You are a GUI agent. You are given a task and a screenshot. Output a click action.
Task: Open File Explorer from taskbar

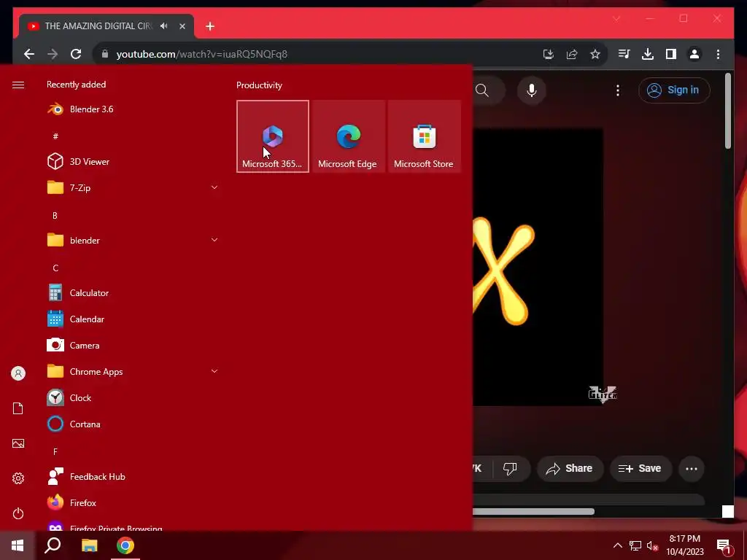[89, 545]
